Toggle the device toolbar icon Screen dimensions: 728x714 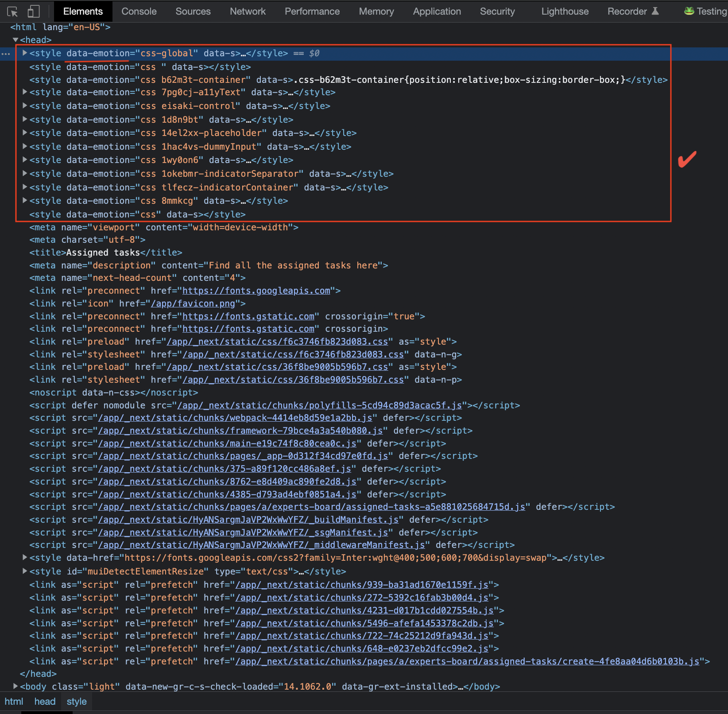click(33, 11)
